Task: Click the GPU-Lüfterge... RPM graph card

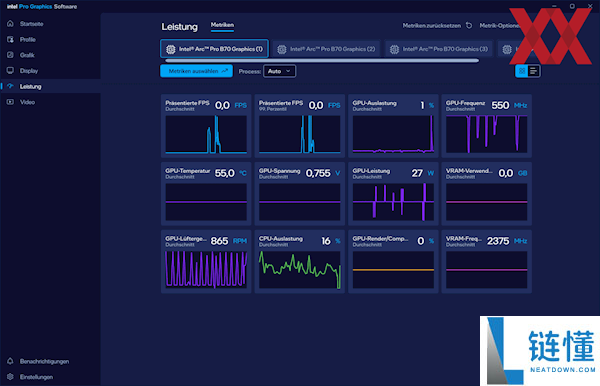Action: 206,262
